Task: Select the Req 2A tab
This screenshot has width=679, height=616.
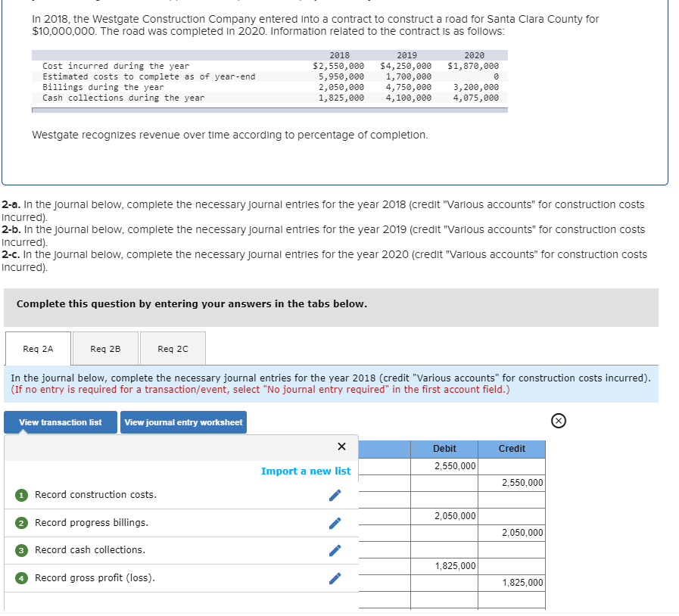Action: click(x=37, y=349)
